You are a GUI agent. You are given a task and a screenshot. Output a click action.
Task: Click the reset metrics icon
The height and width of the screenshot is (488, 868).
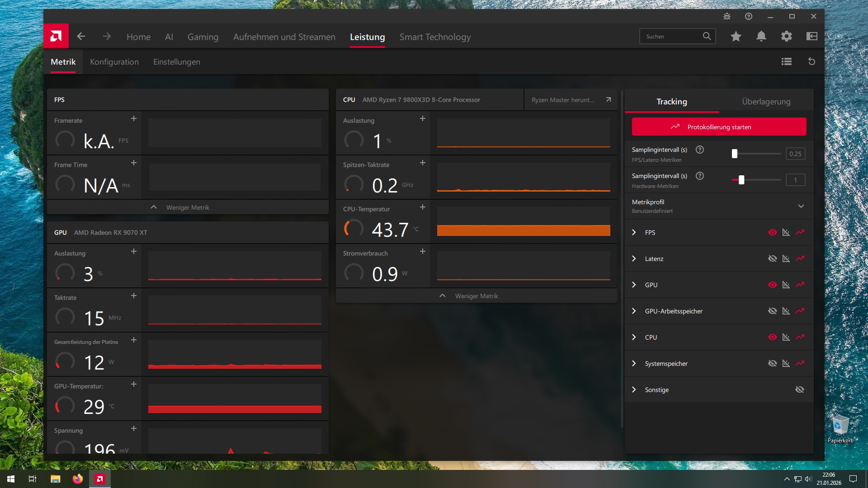(x=811, y=61)
